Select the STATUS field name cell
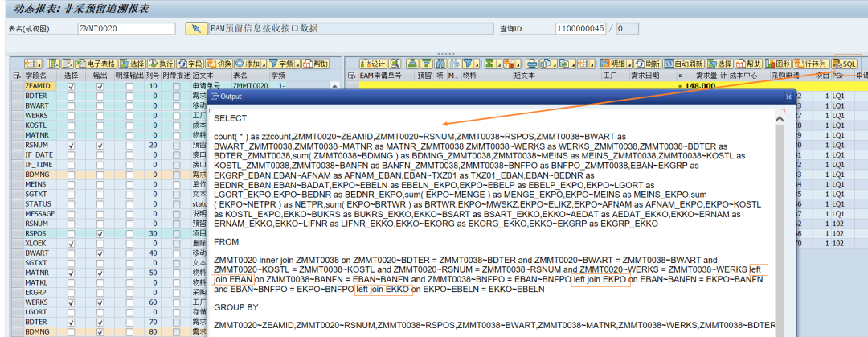The height and width of the screenshot is (337, 868). (x=40, y=204)
